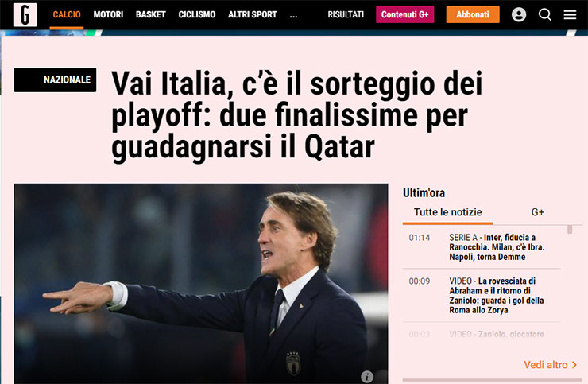Click the Ultim'ora news list scrollbar
Viewport: 588px width, 384px height.
[570, 229]
